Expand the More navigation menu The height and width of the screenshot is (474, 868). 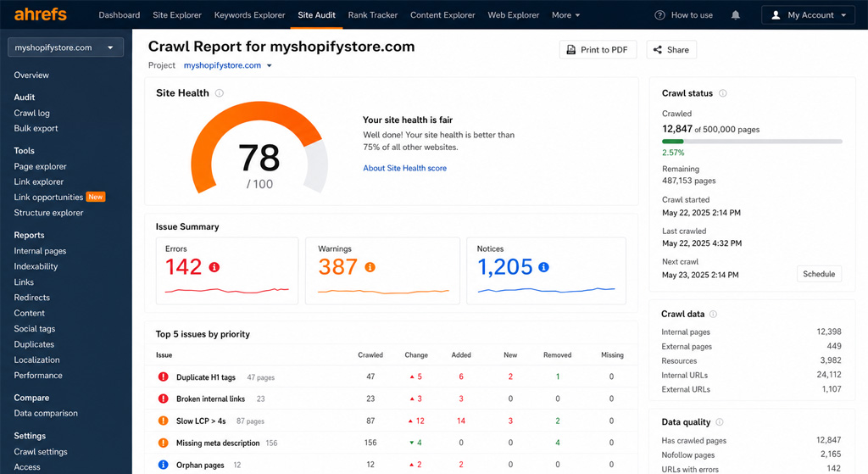click(x=565, y=15)
